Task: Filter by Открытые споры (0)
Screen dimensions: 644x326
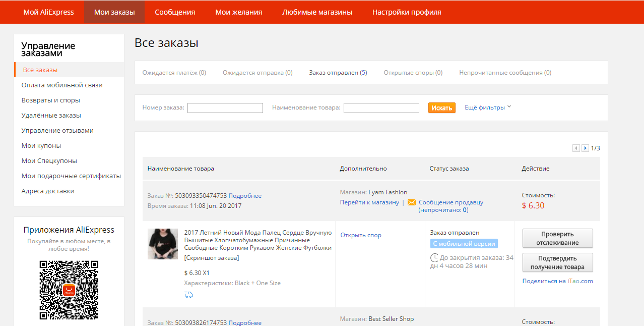Action: click(413, 73)
